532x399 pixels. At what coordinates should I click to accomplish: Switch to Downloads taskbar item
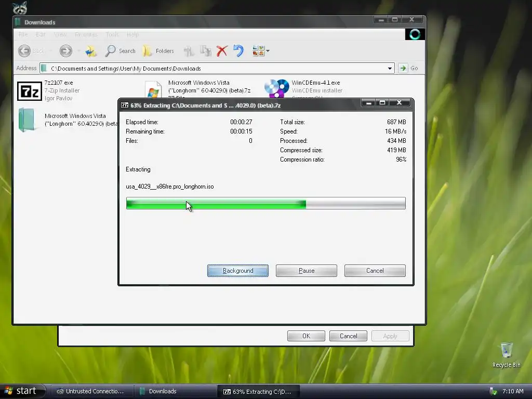pyautogui.click(x=175, y=391)
